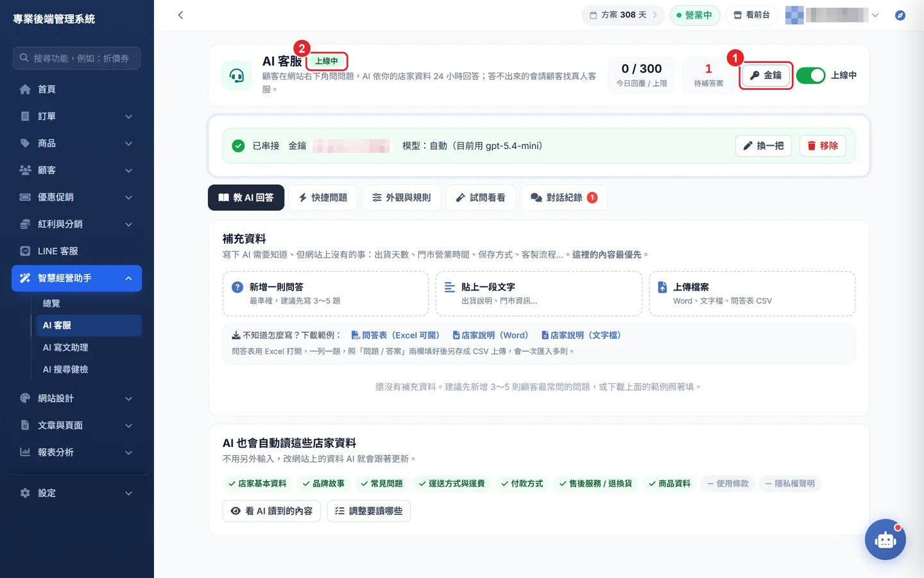
Task: Click the AI 客服 headset icon
Action: pos(237,76)
